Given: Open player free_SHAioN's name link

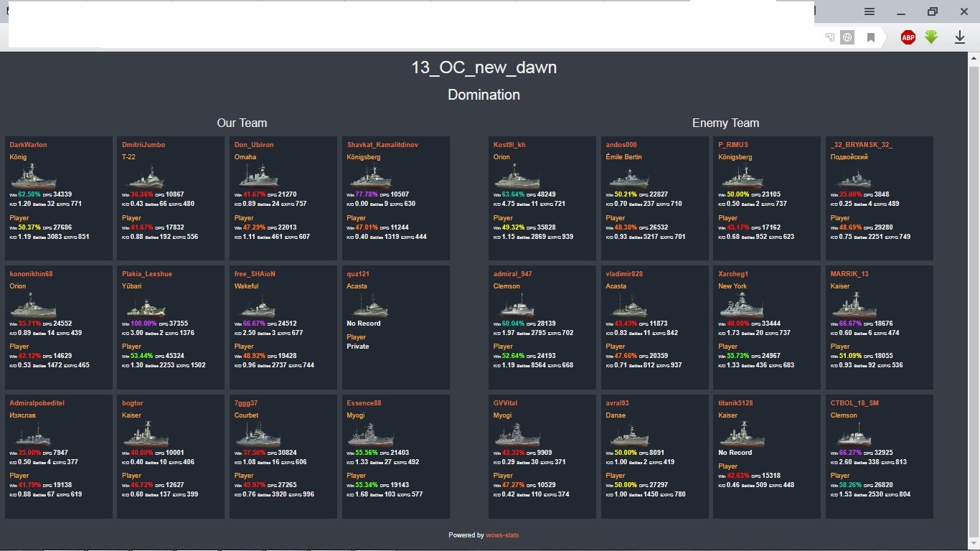Looking at the screenshot, I should [255, 274].
